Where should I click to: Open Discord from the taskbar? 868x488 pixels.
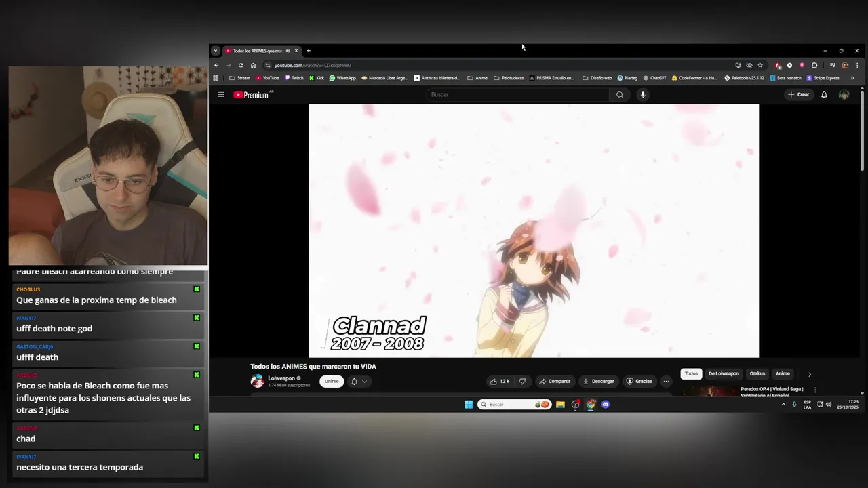click(x=606, y=405)
